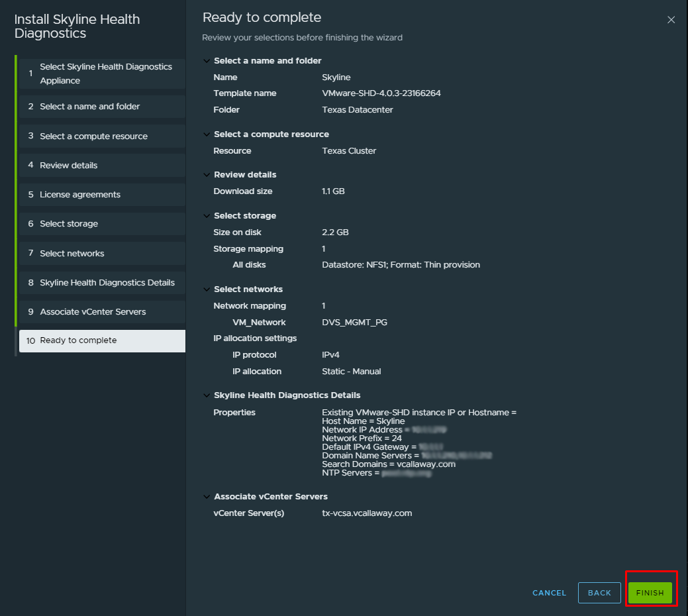Jump to step 7 Select networks
Image resolution: width=688 pixels, height=616 pixels.
pyautogui.click(x=102, y=253)
